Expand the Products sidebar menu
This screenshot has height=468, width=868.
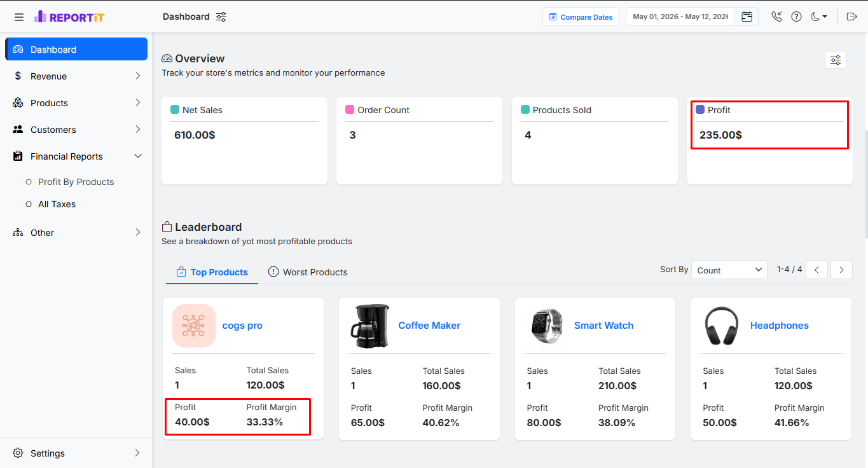point(76,103)
